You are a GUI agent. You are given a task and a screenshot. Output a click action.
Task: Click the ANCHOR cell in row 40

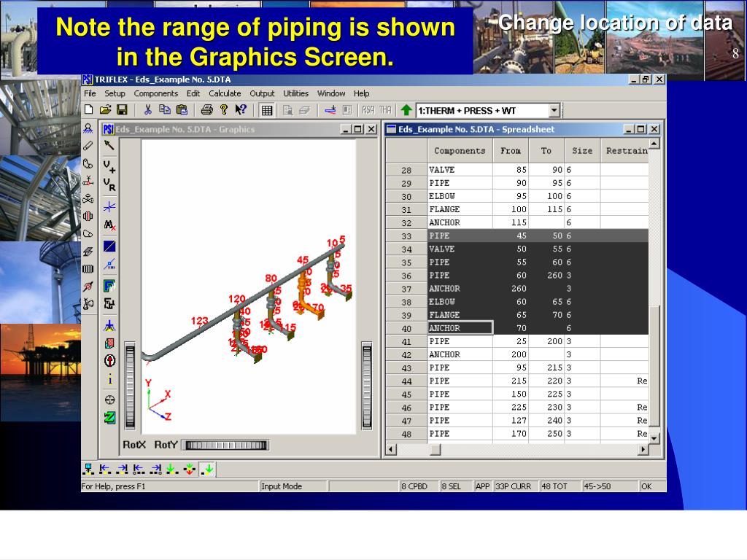tap(460, 328)
